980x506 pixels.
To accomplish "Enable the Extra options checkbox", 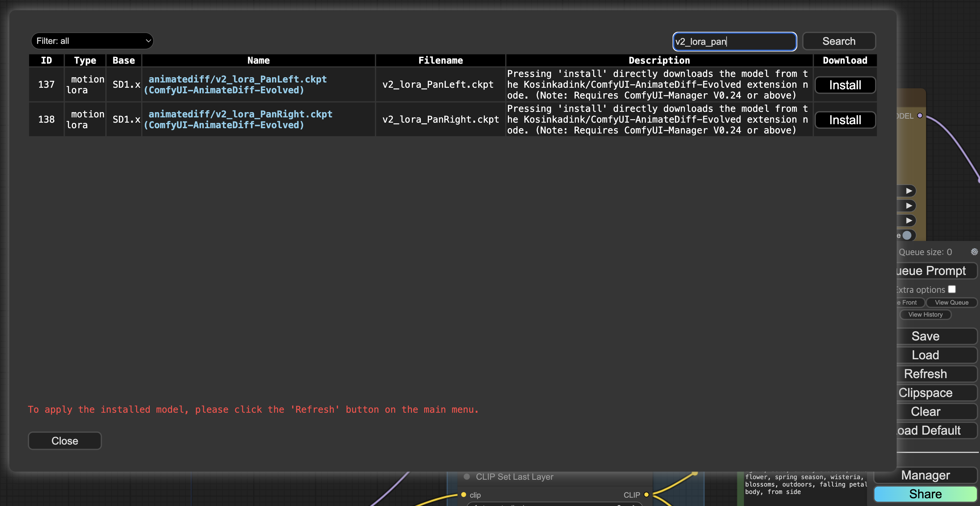I will [952, 289].
